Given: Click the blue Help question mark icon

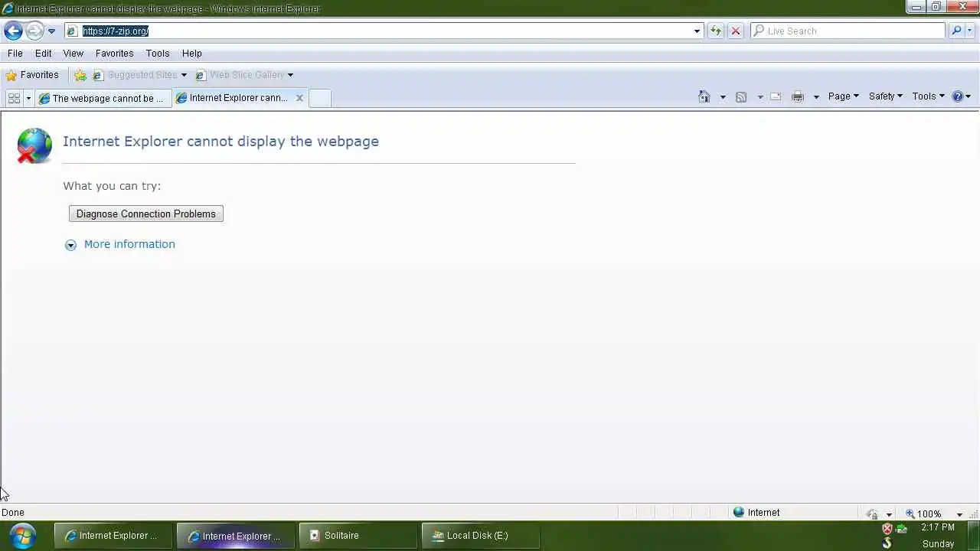Looking at the screenshot, I should point(958,96).
